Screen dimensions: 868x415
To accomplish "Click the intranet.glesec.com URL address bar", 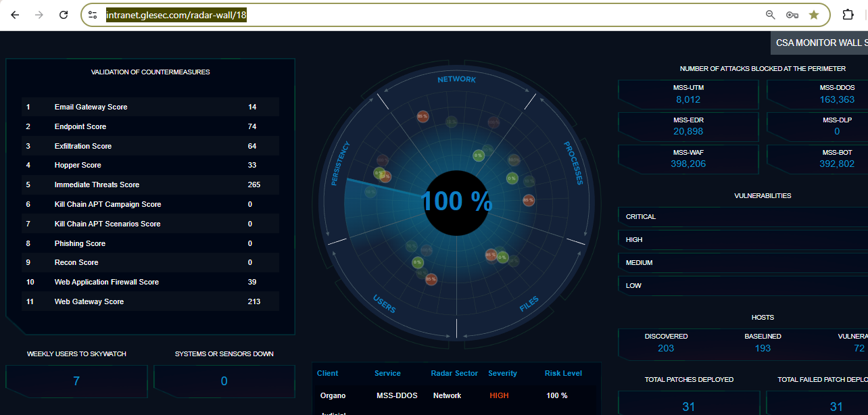I will point(406,15).
